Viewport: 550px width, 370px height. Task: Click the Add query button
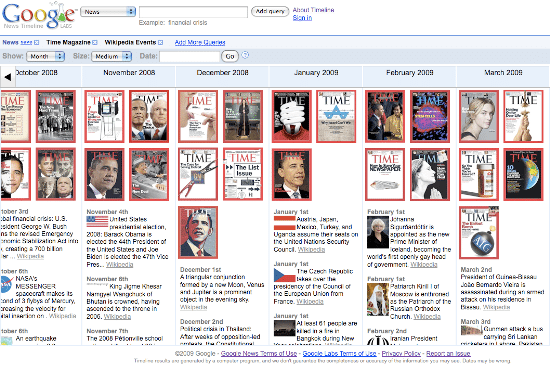tap(270, 12)
